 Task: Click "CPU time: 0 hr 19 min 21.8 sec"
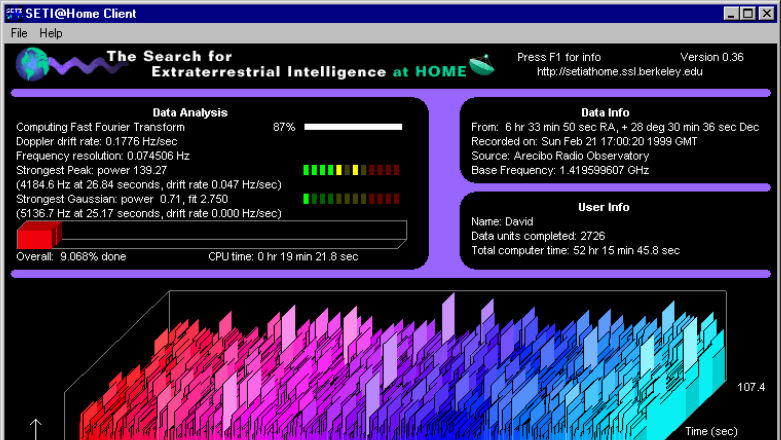(283, 257)
